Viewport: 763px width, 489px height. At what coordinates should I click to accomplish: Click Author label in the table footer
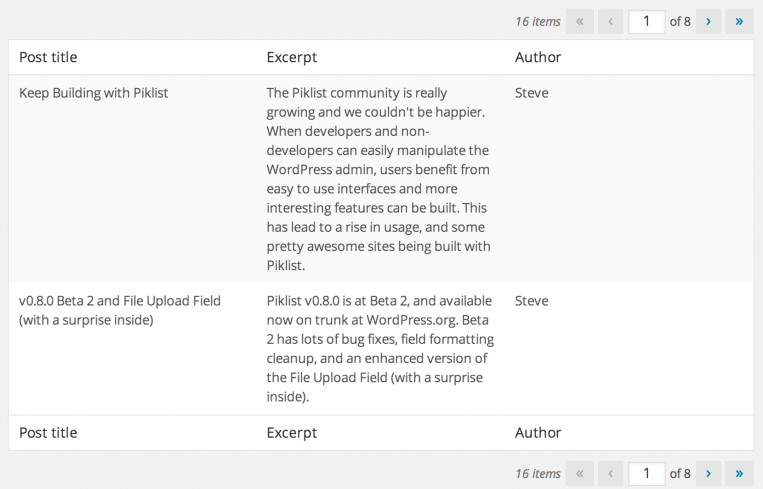538,433
